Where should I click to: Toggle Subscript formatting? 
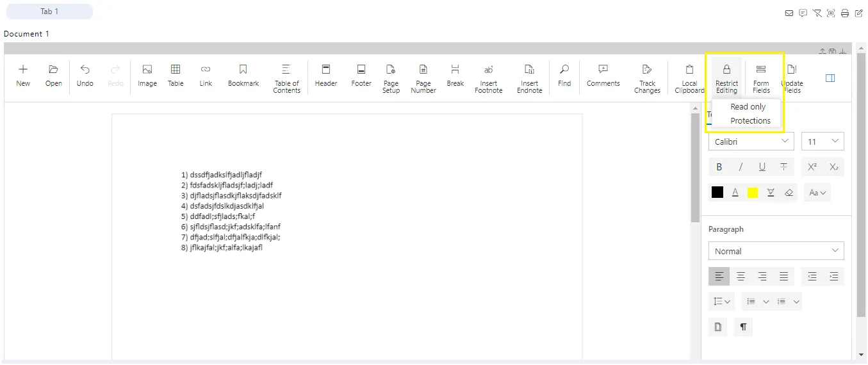pyautogui.click(x=833, y=166)
